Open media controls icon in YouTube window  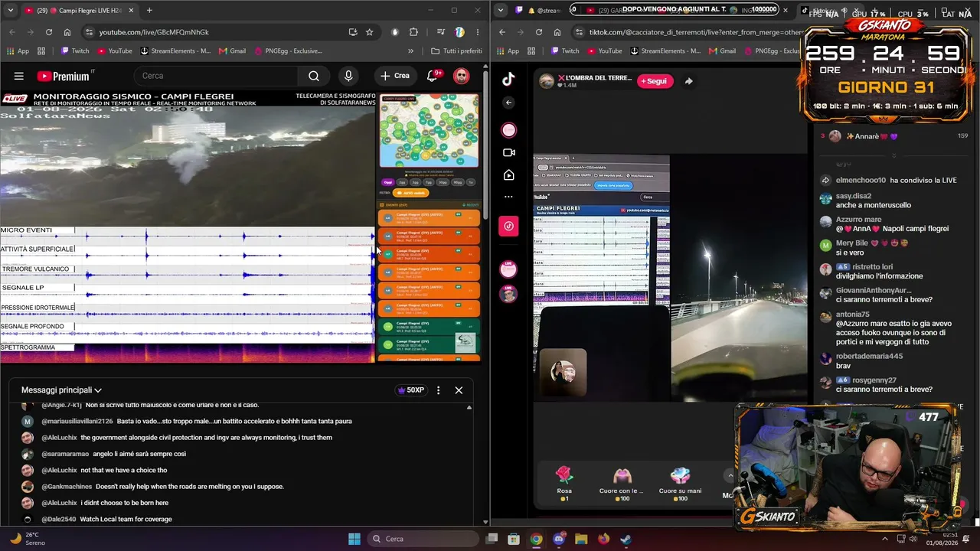441,32
